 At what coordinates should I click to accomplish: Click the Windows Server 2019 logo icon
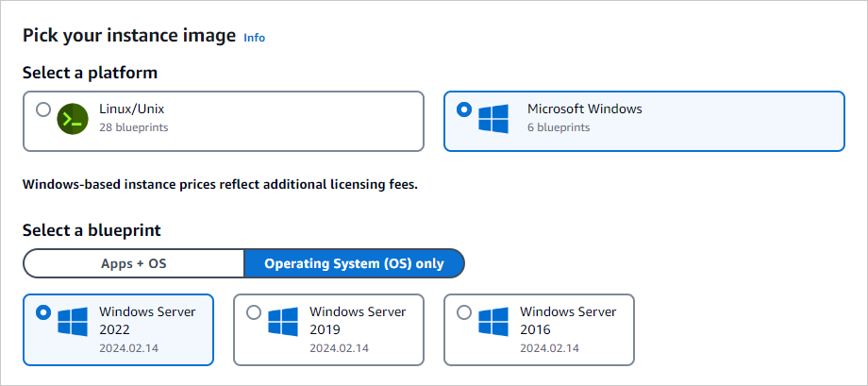(x=283, y=322)
